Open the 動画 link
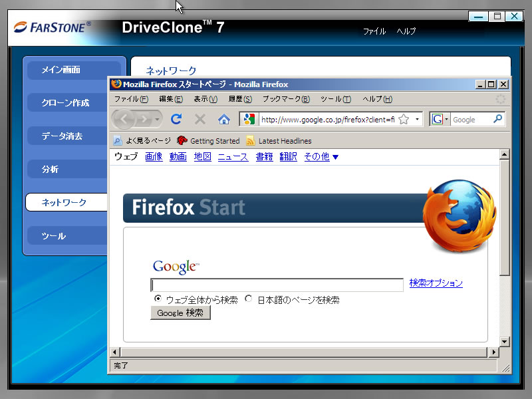This screenshot has height=399, width=532. pyautogui.click(x=178, y=156)
